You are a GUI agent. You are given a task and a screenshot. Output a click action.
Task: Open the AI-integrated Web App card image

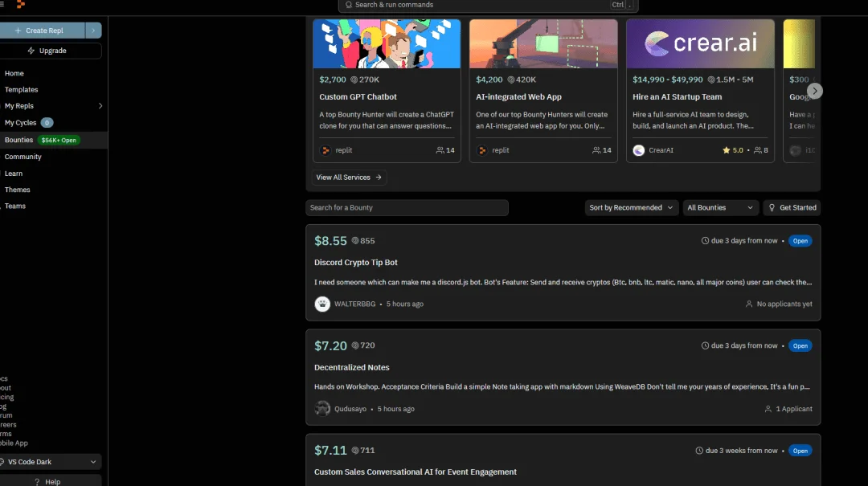[x=543, y=43]
